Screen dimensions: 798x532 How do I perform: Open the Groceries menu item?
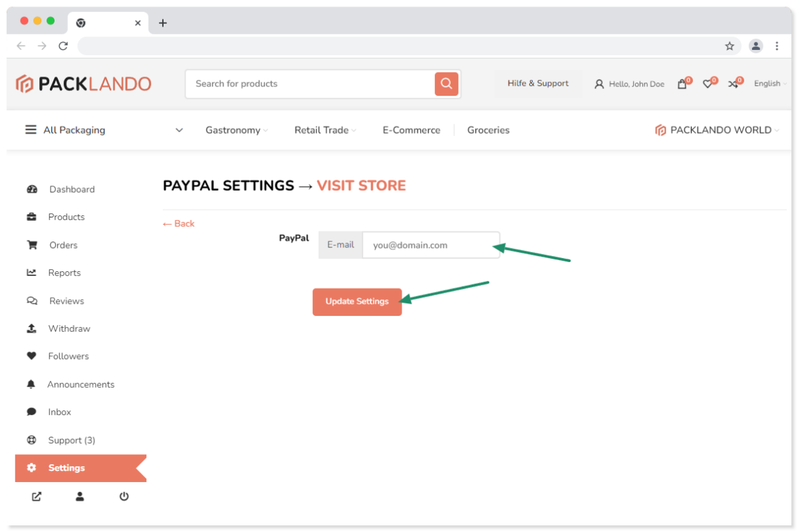pyautogui.click(x=489, y=130)
